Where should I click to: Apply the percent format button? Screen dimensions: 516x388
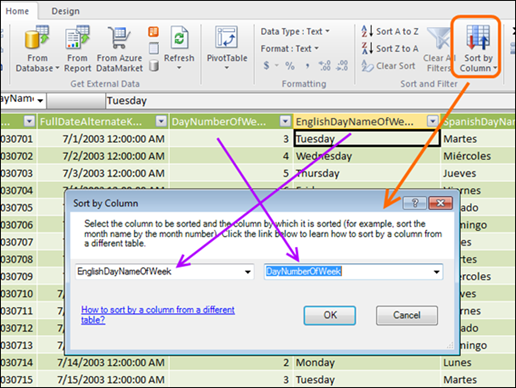290,66
